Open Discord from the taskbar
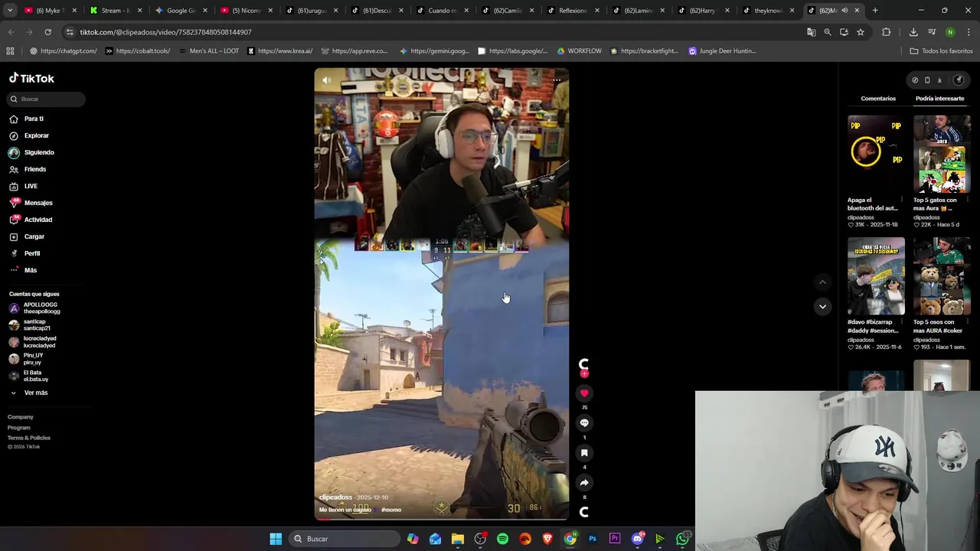980x551 pixels. click(x=638, y=539)
